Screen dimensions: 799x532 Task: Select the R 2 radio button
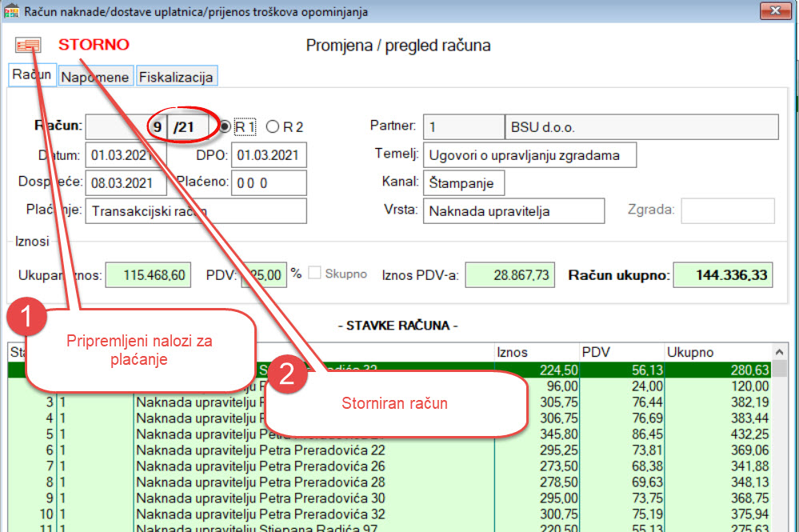pyautogui.click(x=273, y=126)
